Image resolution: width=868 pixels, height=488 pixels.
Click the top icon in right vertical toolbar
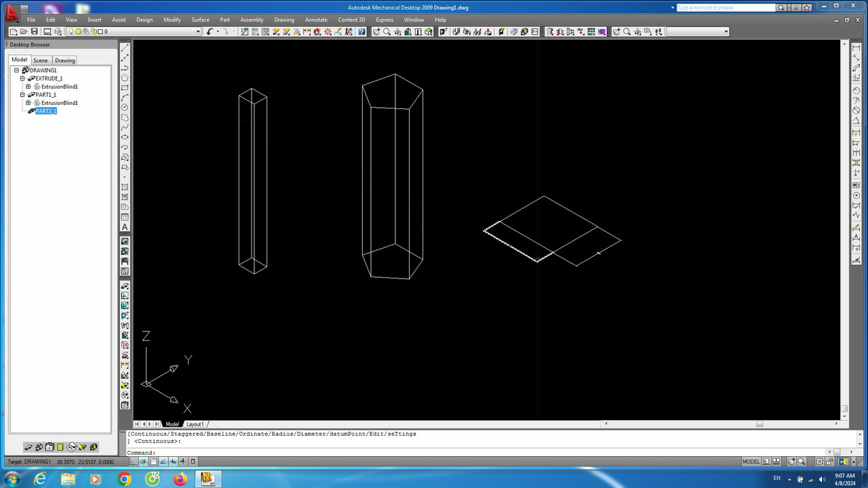coord(856,47)
